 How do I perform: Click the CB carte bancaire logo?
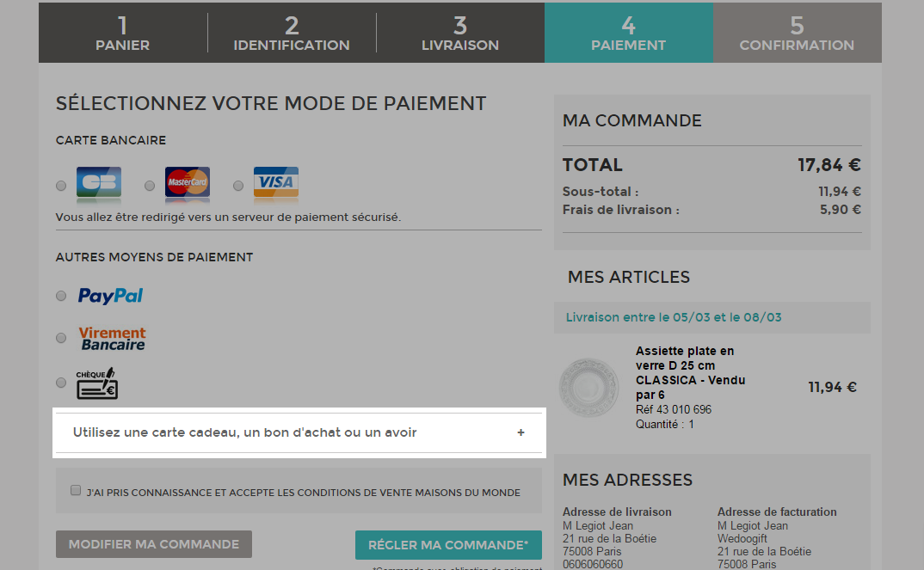point(98,182)
